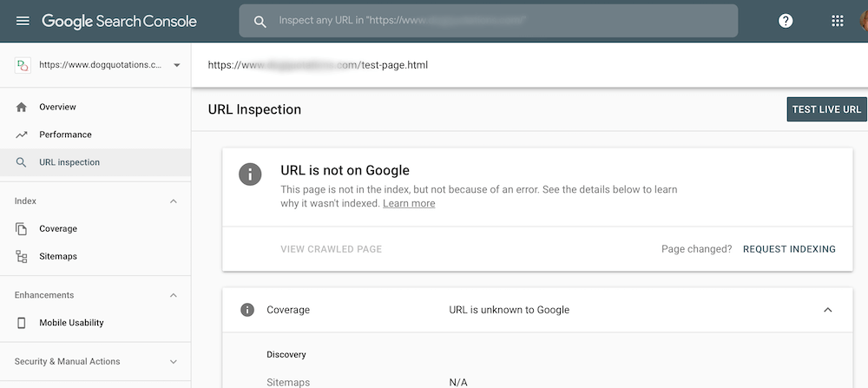Click the Sitemaps N/A value

457,382
